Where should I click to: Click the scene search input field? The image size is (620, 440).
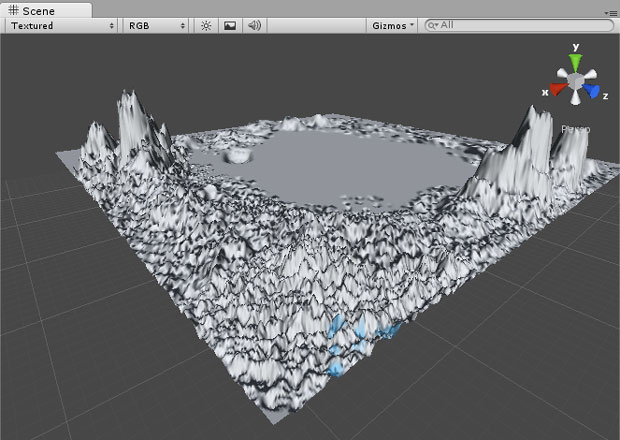point(520,25)
